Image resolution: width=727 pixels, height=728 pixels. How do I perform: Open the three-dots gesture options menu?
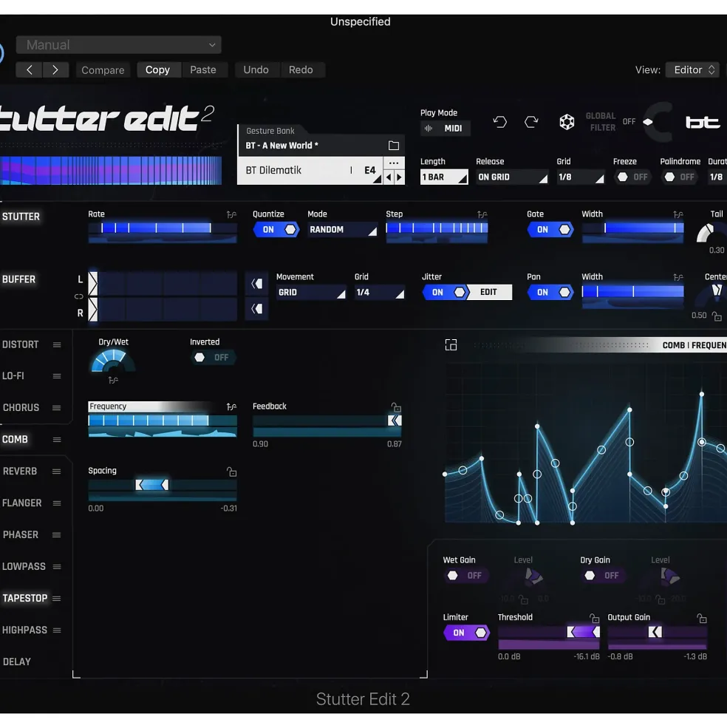pyautogui.click(x=393, y=163)
